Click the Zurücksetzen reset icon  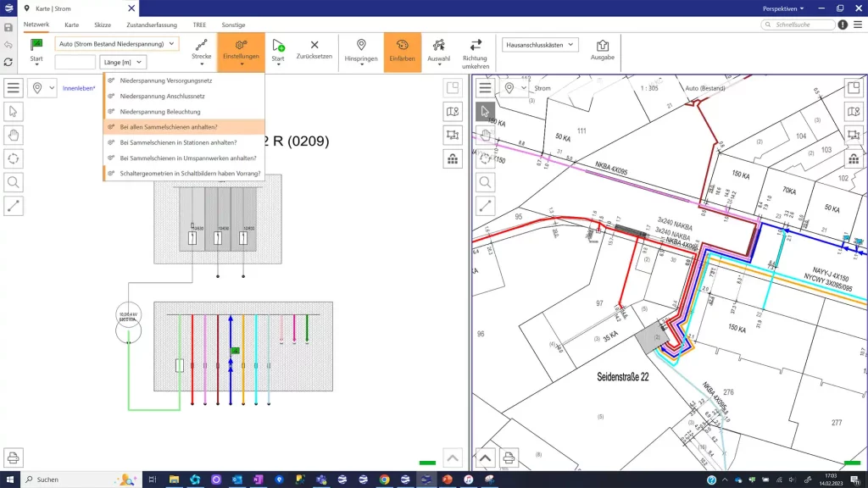[314, 45]
